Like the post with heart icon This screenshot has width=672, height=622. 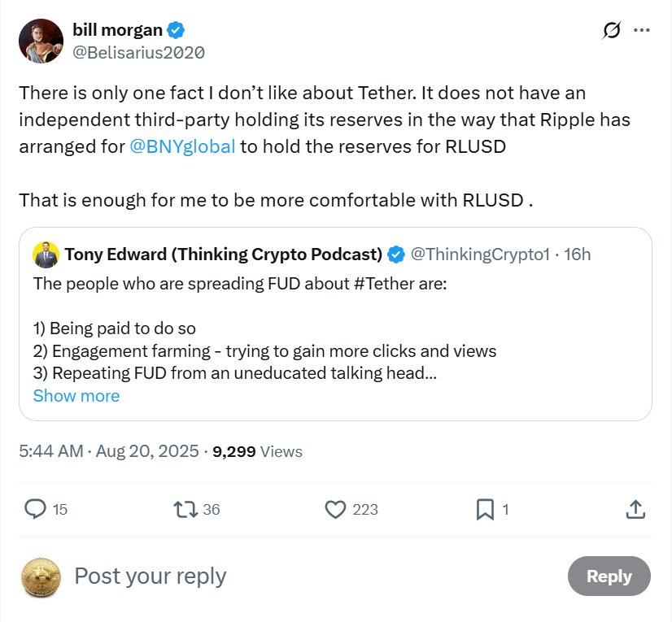[x=336, y=509]
